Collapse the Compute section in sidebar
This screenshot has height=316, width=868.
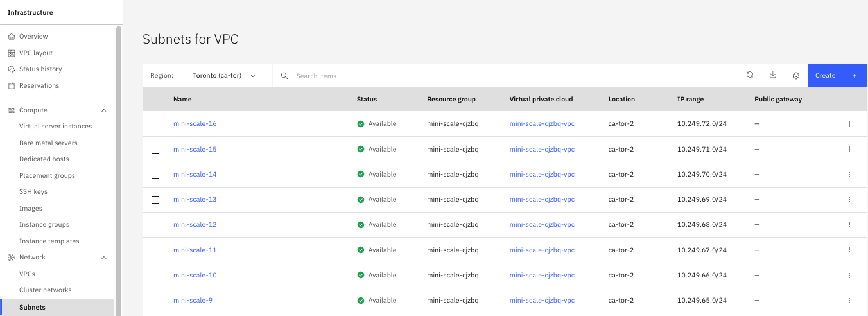104,110
